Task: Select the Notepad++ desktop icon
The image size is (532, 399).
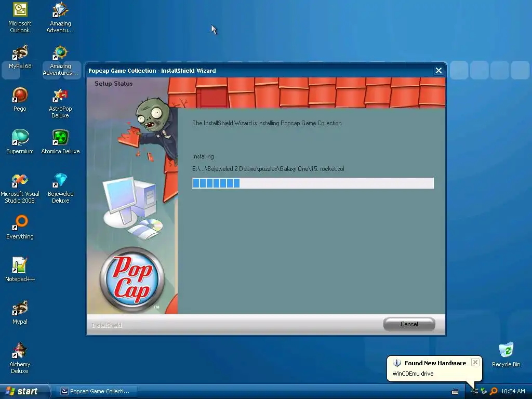Action: click(20, 270)
